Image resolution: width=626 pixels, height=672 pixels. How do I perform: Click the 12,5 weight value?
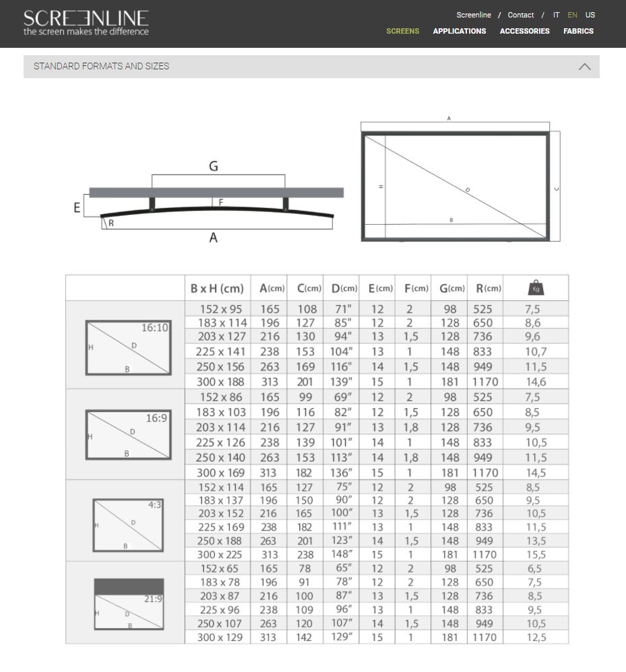pos(536,637)
